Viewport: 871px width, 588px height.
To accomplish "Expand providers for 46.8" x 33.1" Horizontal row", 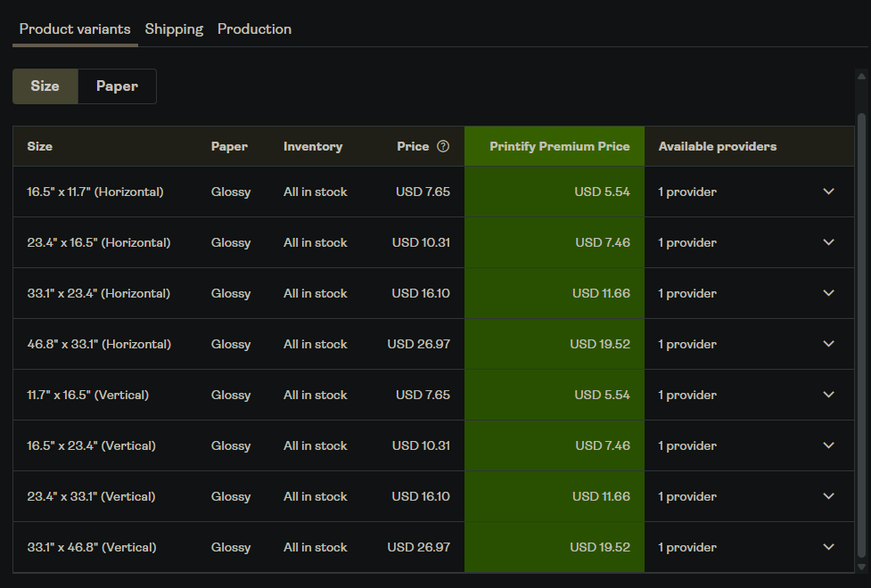I will coord(828,344).
